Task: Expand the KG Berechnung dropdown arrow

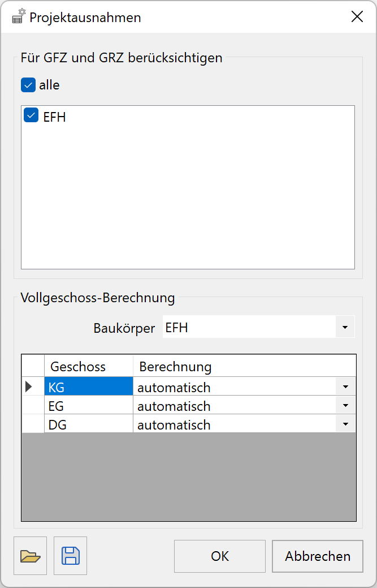Action: click(345, 387)
